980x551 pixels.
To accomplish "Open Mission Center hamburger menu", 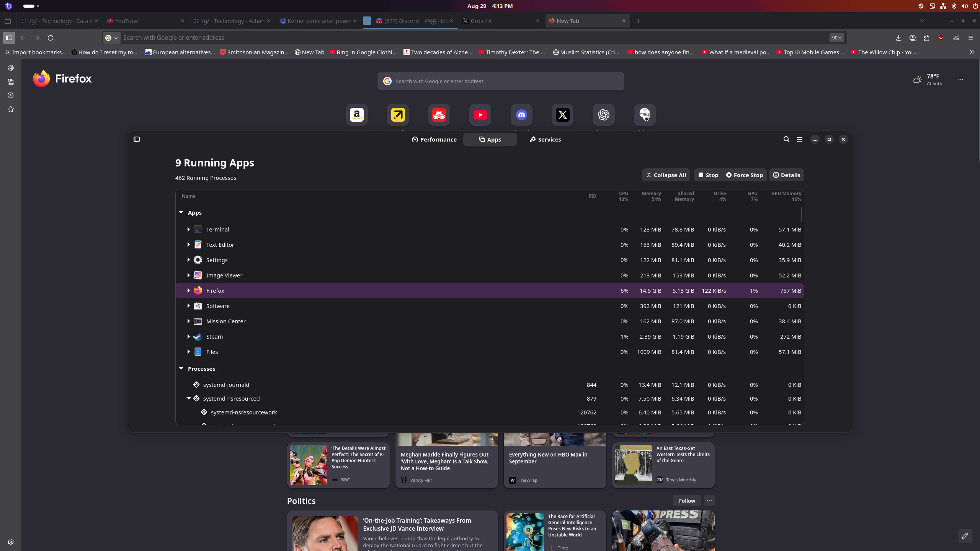I will click(x=800, y=139).
